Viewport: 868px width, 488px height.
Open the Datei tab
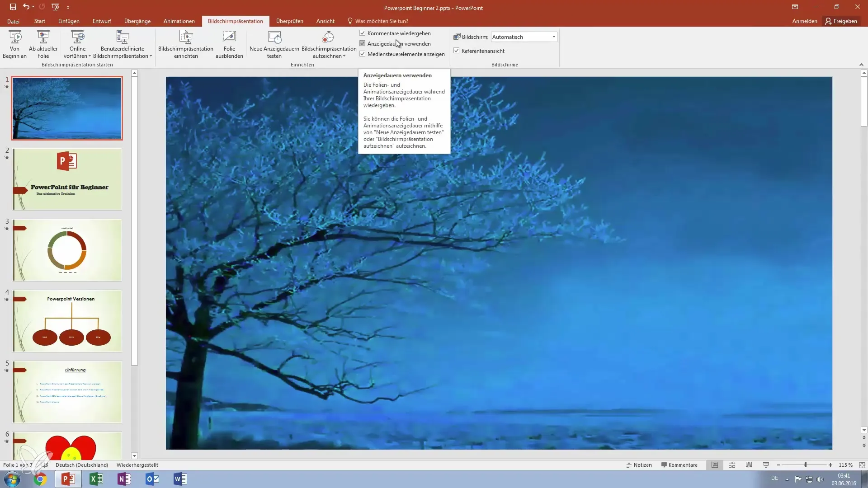(x=13, y=21)
